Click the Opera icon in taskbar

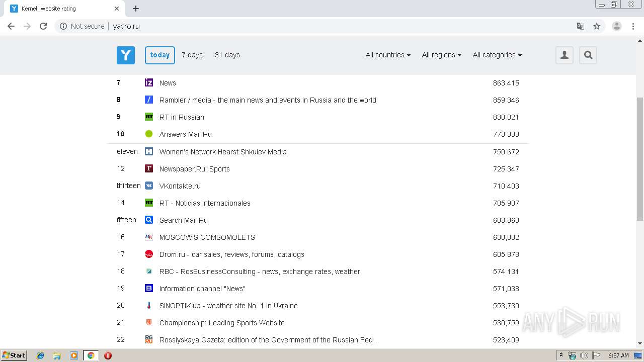[x=108, y=355]
